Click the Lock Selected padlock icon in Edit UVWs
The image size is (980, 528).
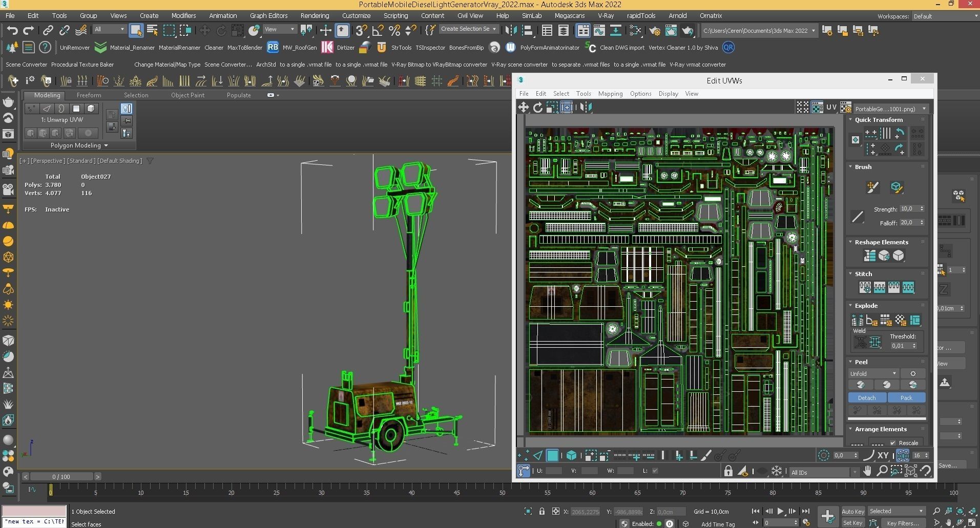pyautogui.click(x=728, y=471)
